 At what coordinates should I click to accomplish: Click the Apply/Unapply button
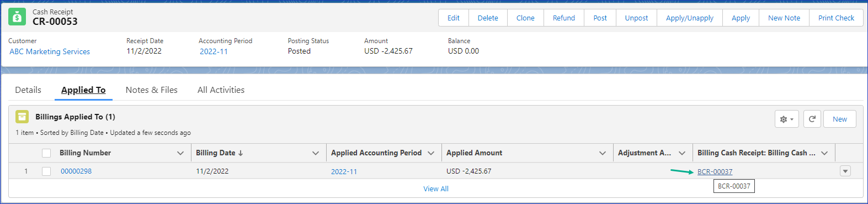pos(690,18)
